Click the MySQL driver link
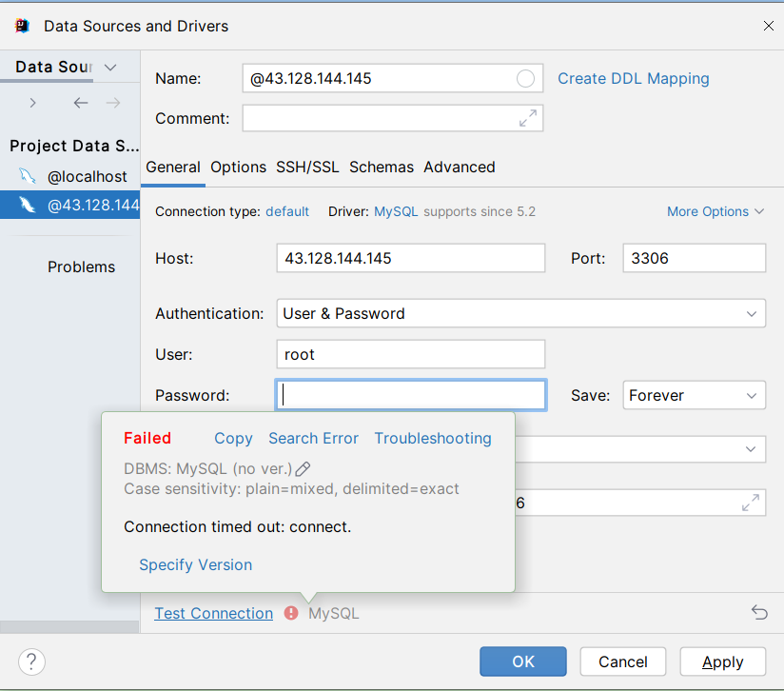 click(396, 211)
